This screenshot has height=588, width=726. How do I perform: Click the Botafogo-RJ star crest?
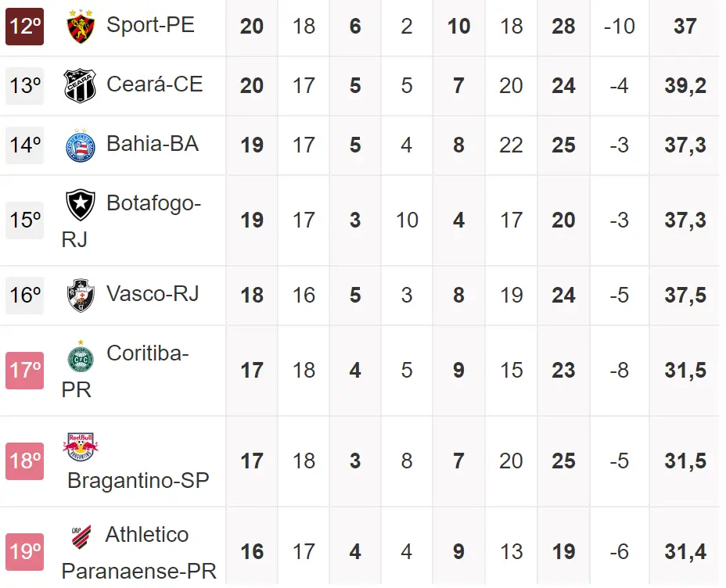click(81, 205)
